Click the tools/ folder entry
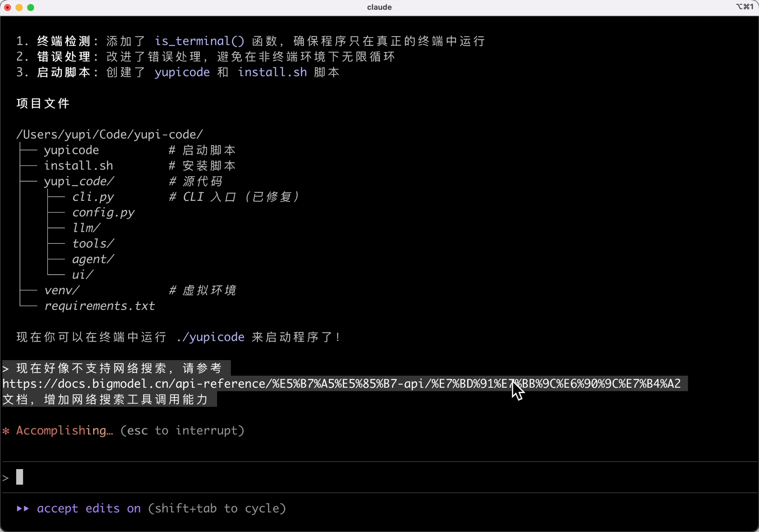This screenshot has height=532, width=759. [x=93, y=243]
